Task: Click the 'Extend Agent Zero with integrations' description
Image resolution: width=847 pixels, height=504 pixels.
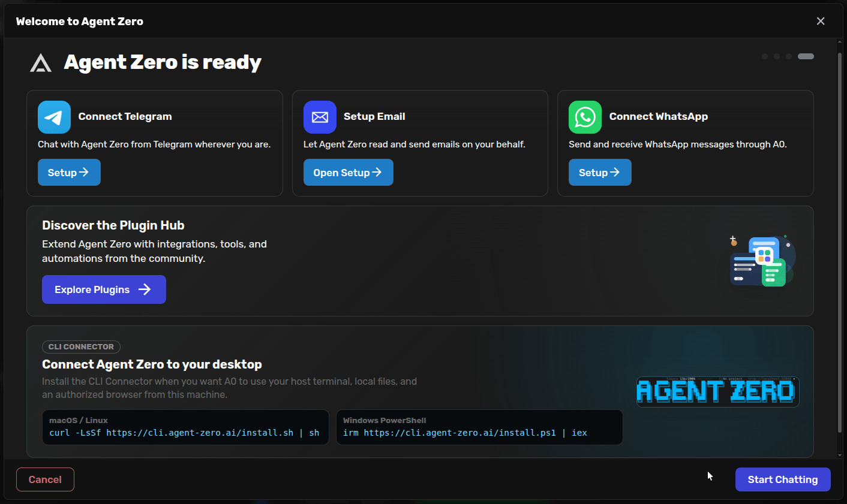Action: point(154,251)
